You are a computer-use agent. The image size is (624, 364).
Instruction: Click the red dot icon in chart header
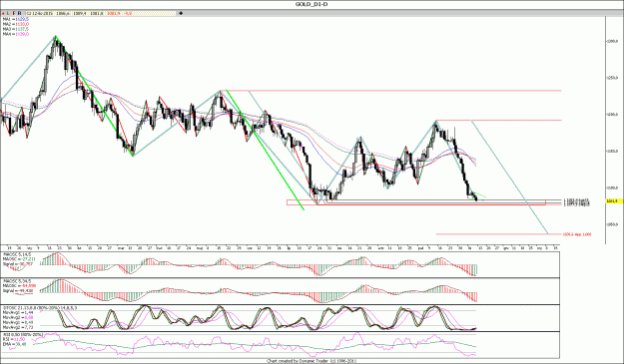[x=3, y=14]
